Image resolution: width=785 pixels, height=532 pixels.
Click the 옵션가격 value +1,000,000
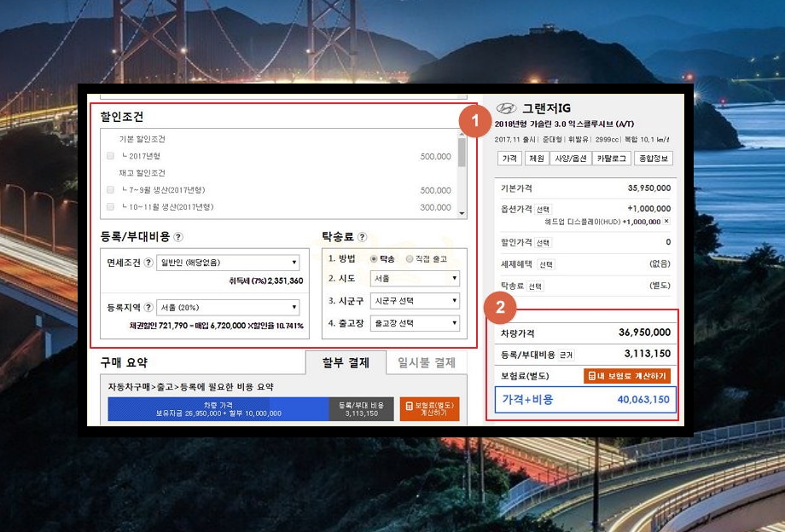click(x=649, y=209)
